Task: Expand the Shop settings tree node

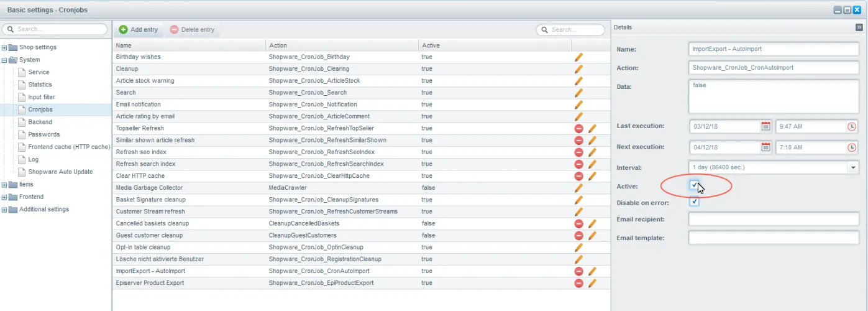Action: [5, 47]
